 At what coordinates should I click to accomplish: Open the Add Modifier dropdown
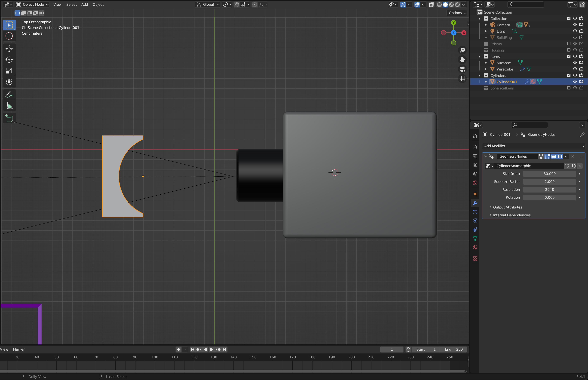[x=533, y=146]
